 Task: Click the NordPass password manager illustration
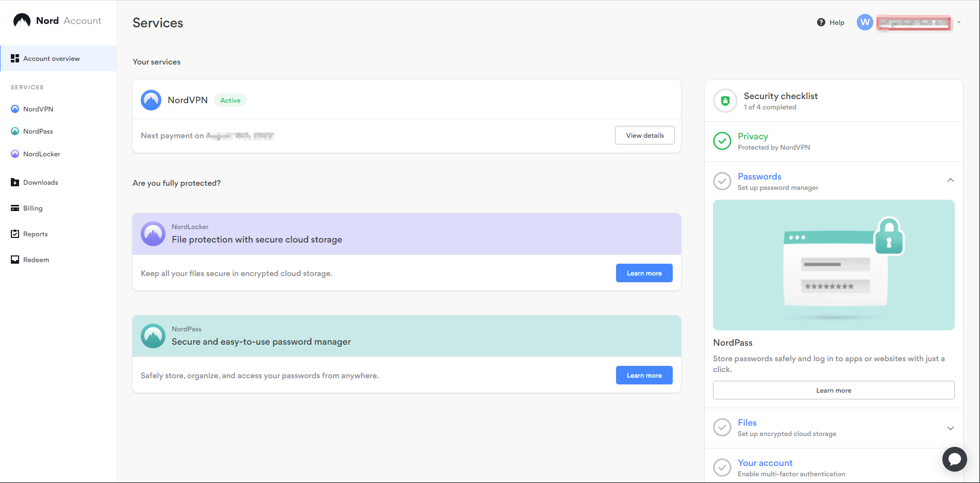point(834,265)
